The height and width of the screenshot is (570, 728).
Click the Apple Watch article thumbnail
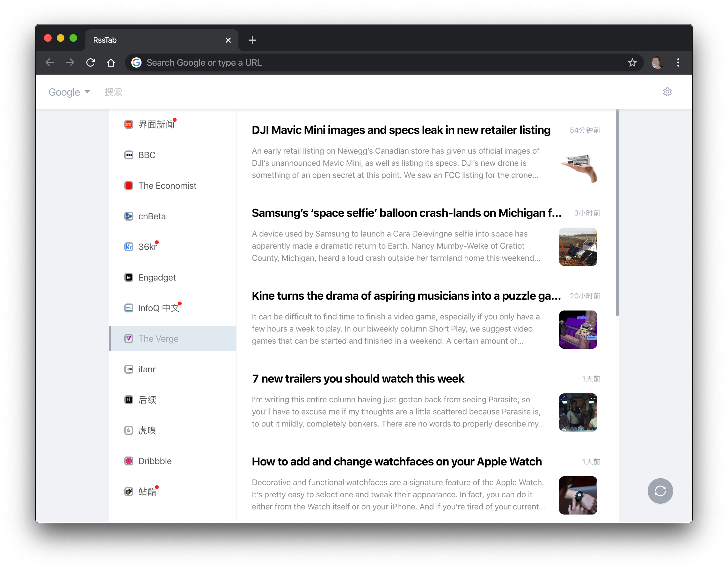pyautogui.click(x=578, y=495)
